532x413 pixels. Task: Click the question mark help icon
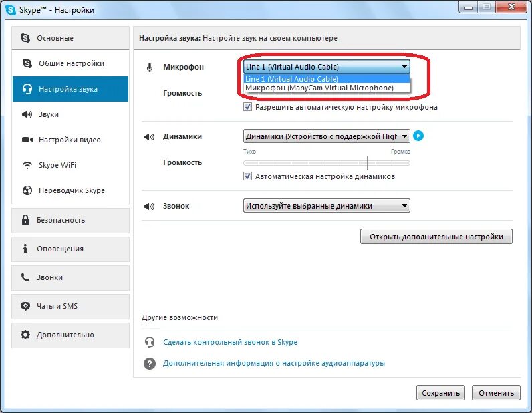(150, 363)
